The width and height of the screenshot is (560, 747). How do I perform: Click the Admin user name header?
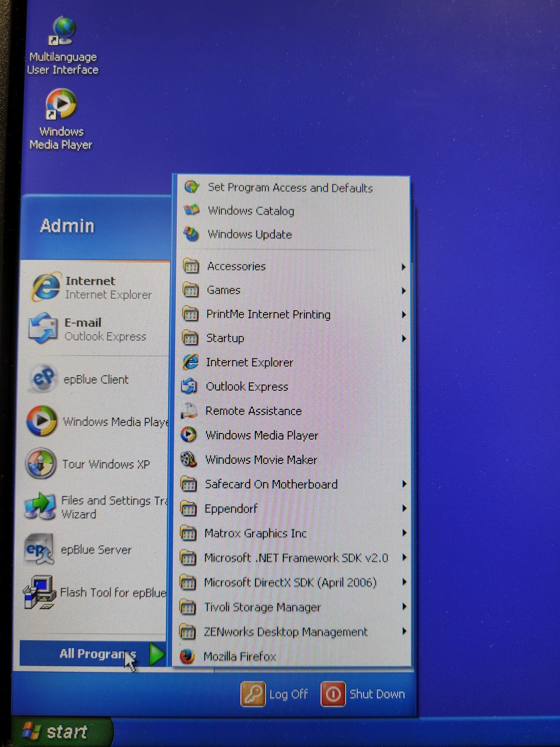click(67, 226)
